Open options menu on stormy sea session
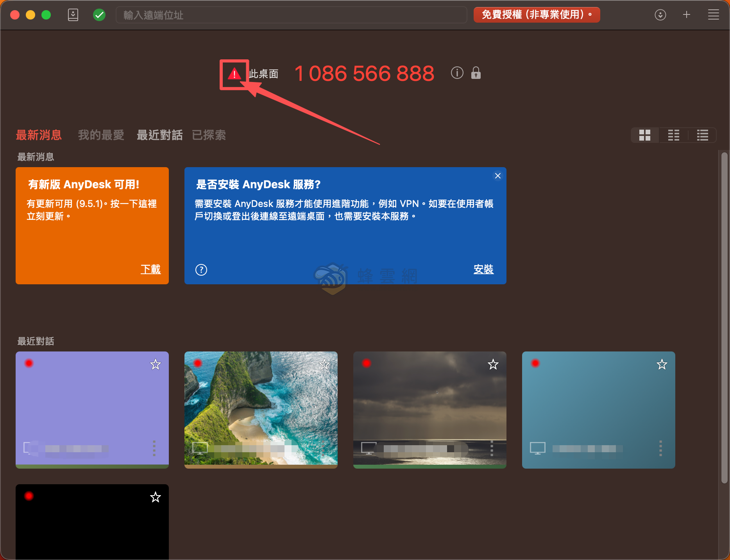The image size is (730, 560). 492,448
